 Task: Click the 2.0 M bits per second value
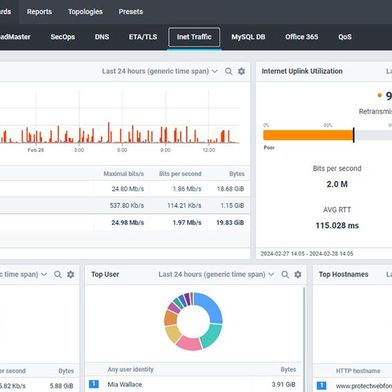click(337, 184)
